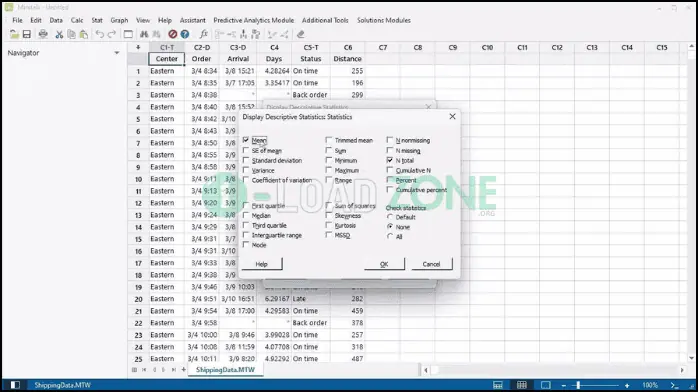This screenshot has height=392, width=698.
Task: Switch to ShippingData.MTW worksheet tab
Action: [x=225, y=370]
